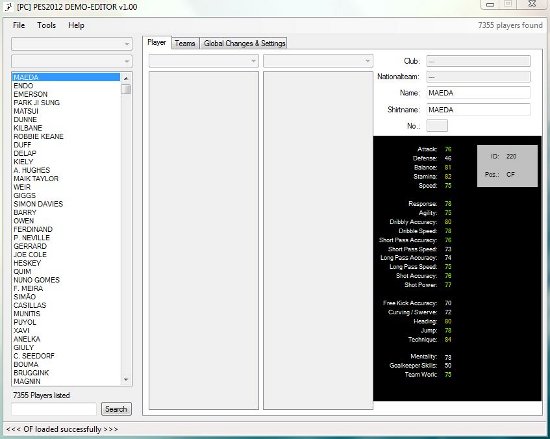
Task: Select QUIM in the player list
Action: [66, 271]
